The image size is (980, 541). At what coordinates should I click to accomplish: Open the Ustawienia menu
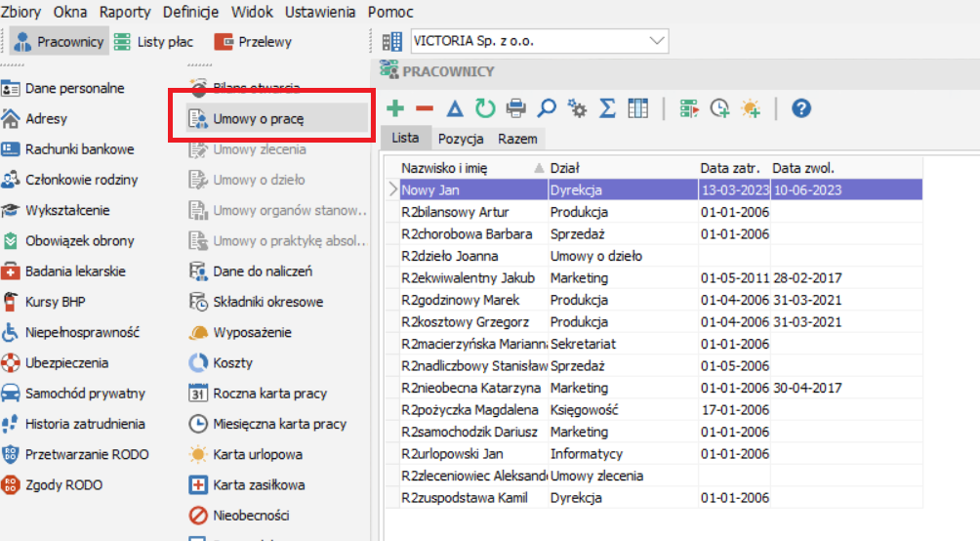[x=320, y=12]
